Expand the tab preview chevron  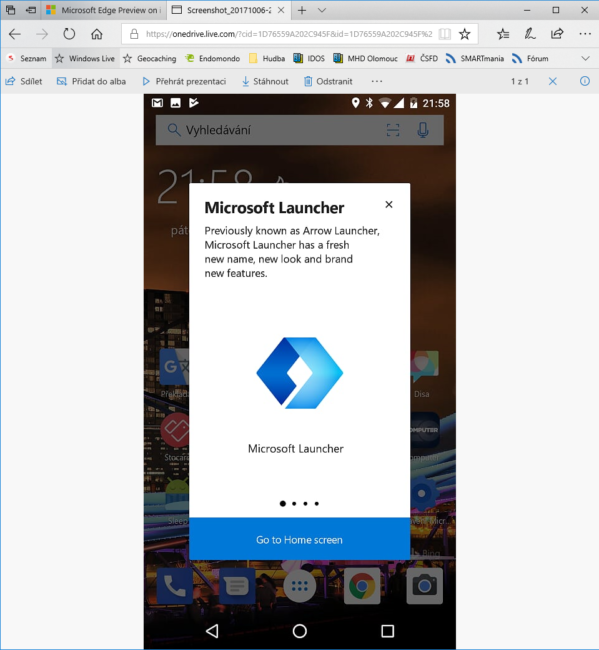point(322,10)
